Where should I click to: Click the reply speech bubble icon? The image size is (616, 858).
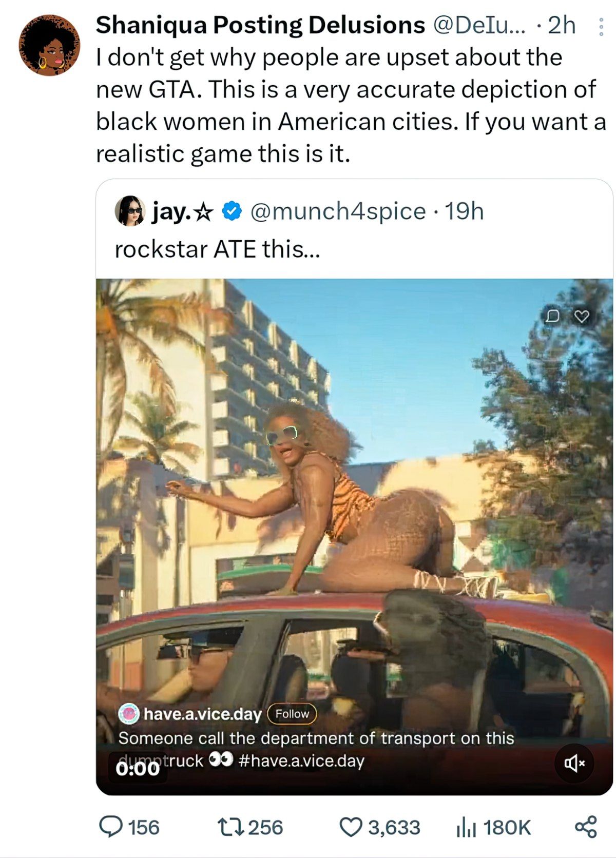tap(110, 827)
